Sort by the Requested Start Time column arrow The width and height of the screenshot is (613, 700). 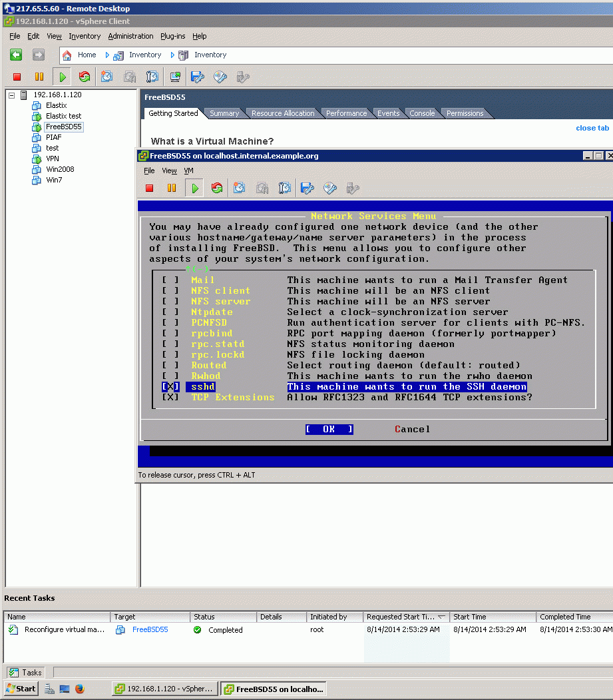tap(442, 617)
